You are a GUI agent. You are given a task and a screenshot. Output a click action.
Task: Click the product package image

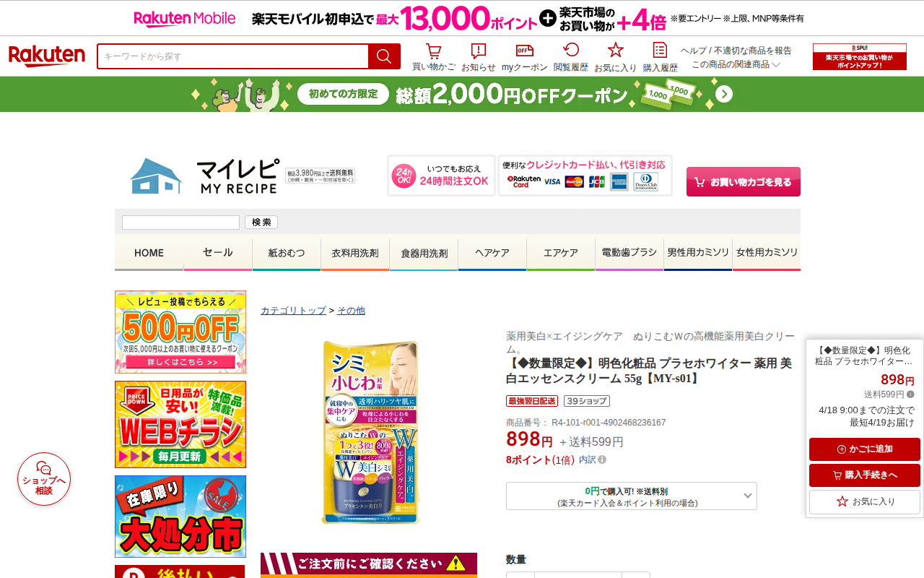pyautogui.click(x=370, y=433)
